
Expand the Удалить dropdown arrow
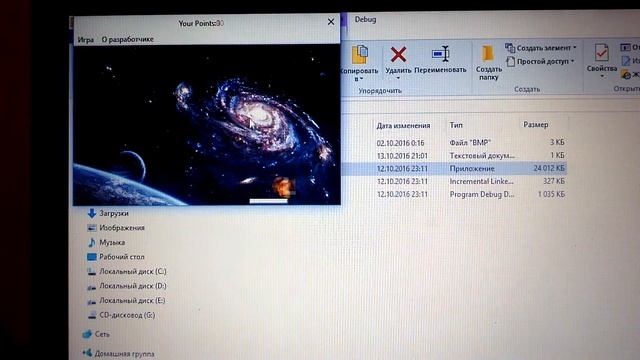398,78
